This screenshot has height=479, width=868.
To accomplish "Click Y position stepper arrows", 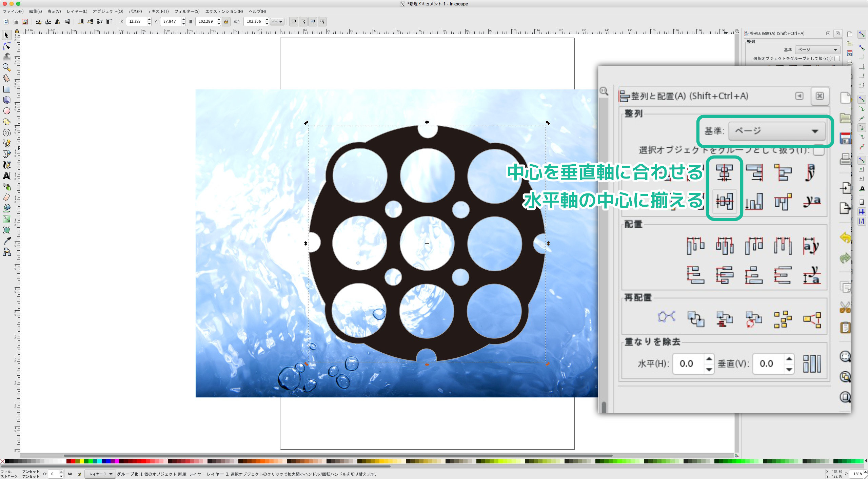I will click(x=183, y=22).
